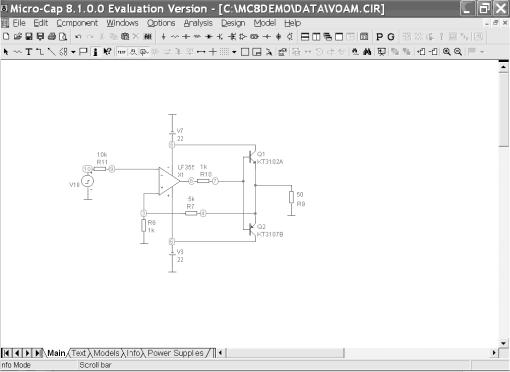Open the Help menu
This screenshot has height=372, width=510.
click(x=292, y=23)
